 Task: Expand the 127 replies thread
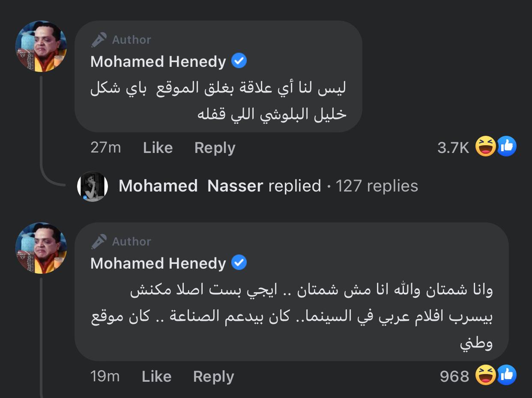click(377, 186)
